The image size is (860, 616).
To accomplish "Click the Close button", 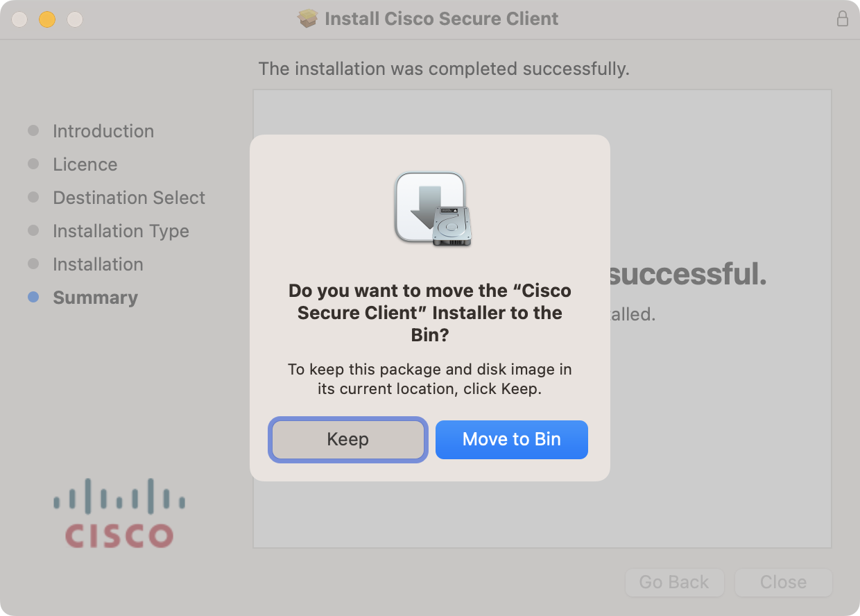I will coord(783,583).
